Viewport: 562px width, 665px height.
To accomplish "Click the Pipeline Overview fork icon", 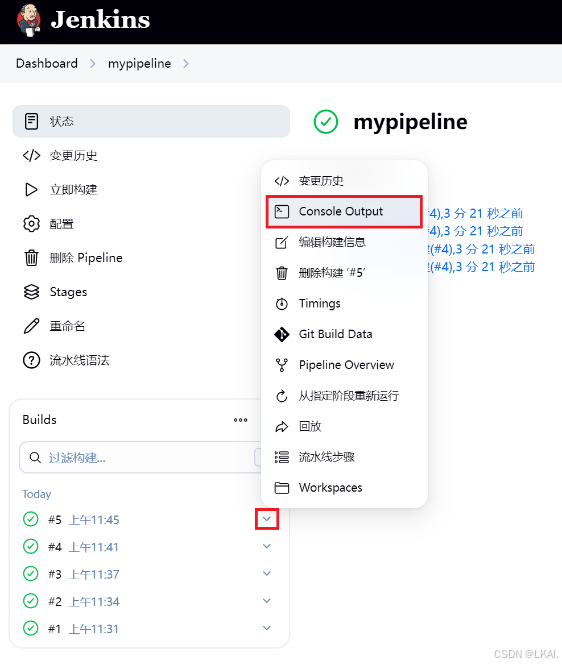I will (282, 365).
